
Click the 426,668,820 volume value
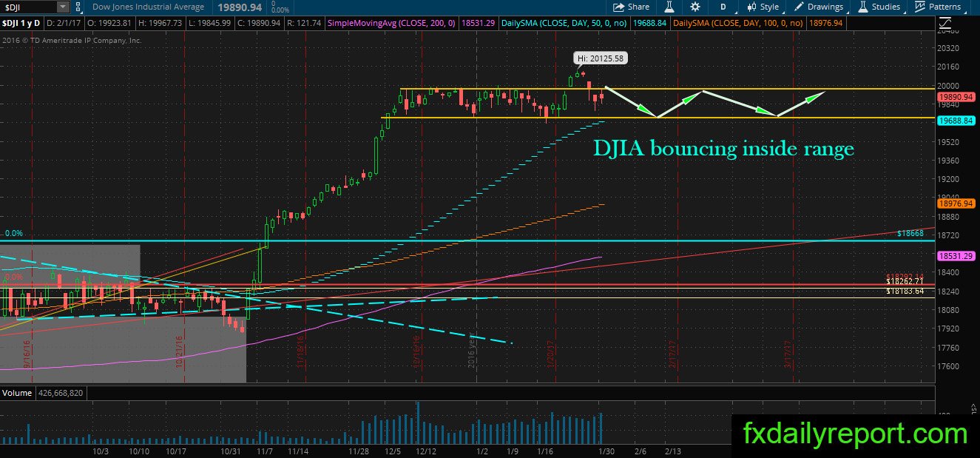tap(59, 393)
